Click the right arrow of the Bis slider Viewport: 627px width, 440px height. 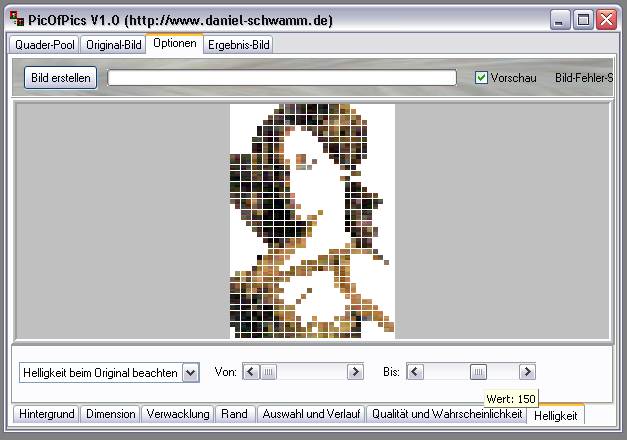pyautogui.click(x=527, y=372)
